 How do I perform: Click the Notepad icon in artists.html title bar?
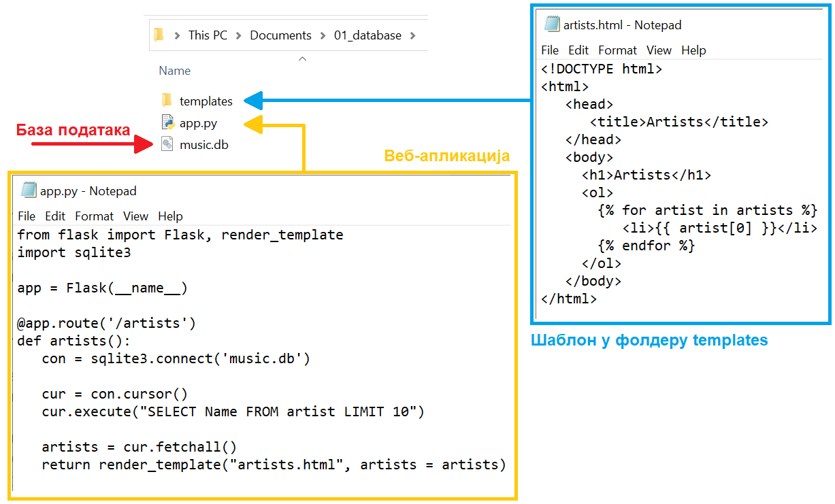click(x=552, y=24)
